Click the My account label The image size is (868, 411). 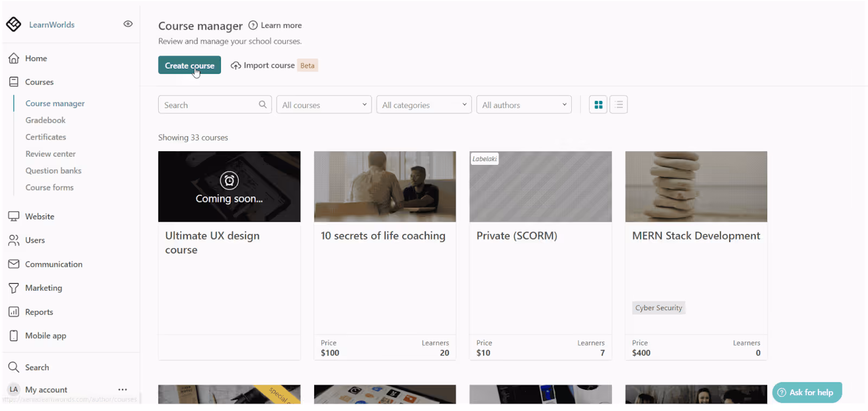pyautogui.click(x=46, y=389)
